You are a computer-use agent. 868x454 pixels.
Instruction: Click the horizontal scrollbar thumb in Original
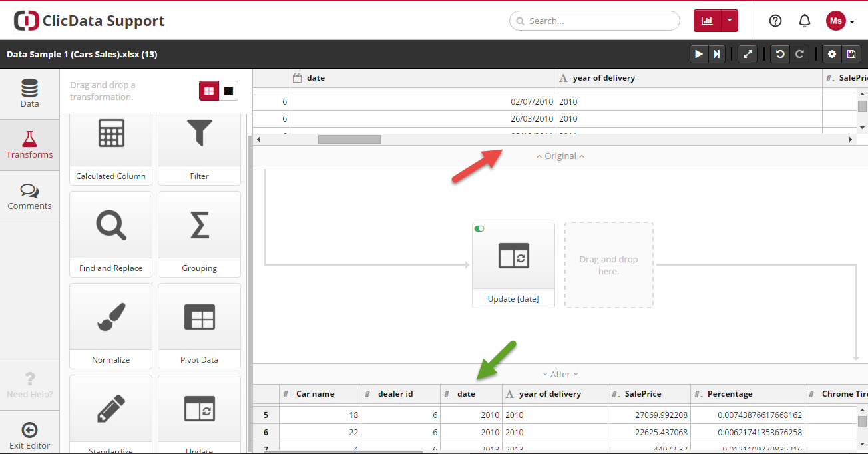[x=349, y=140]
